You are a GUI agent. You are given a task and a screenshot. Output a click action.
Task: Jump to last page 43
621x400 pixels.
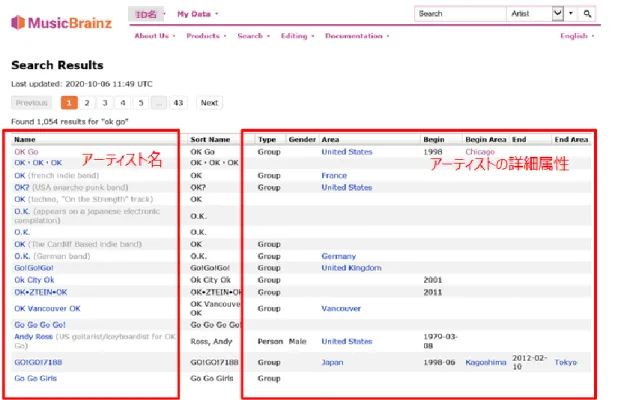tap(178, 103)
